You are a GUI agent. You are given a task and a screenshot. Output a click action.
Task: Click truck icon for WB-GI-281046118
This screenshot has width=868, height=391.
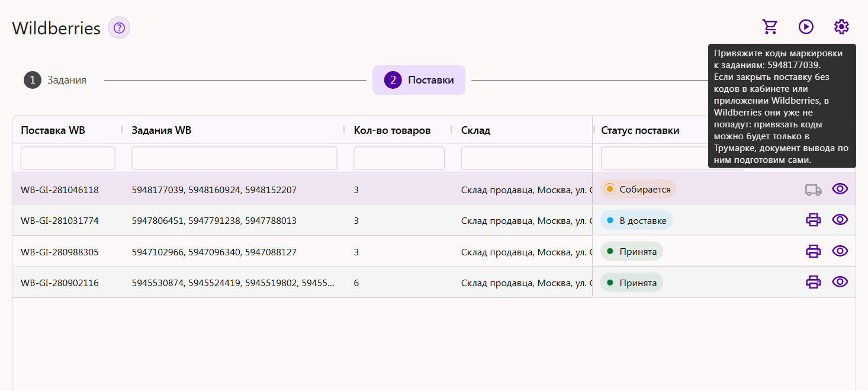[814, 190]
